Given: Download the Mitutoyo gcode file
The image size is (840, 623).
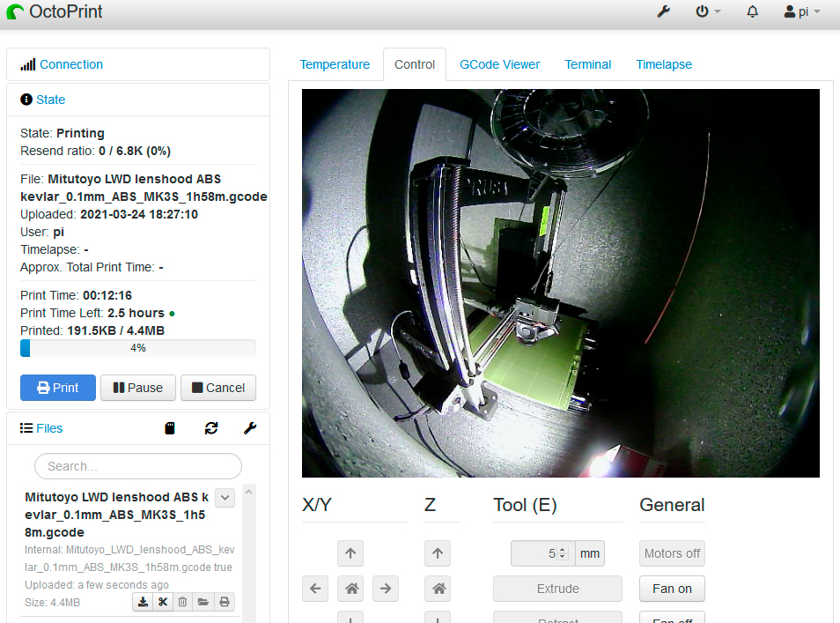Looking at the screenshot, I should click(143, 602).
